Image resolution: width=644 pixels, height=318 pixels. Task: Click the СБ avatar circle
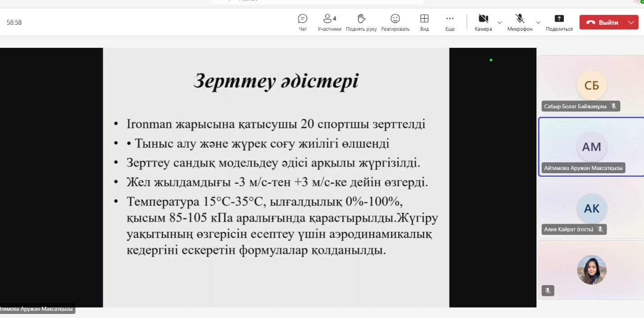pos(592,85)
